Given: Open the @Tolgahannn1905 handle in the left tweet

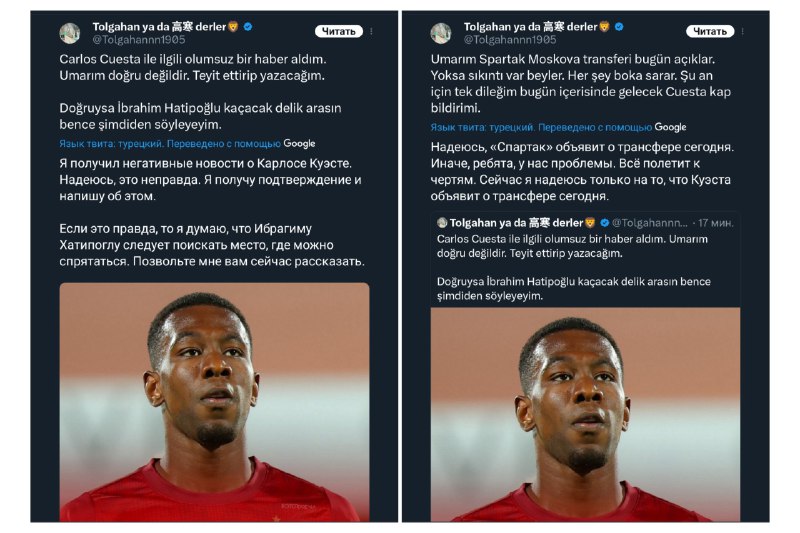Looking at the screenshot, I should coord(139,40).
